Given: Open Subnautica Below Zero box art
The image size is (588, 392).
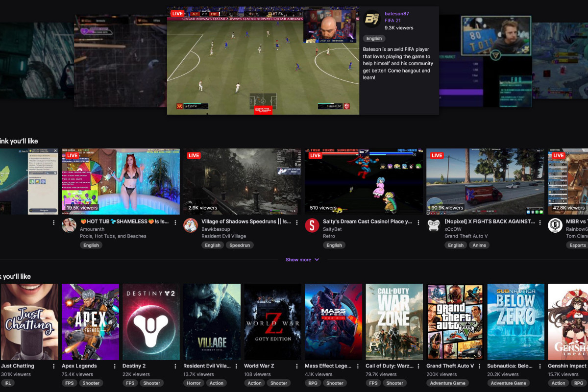Looking at the screenshot, I should coord(515,322).
